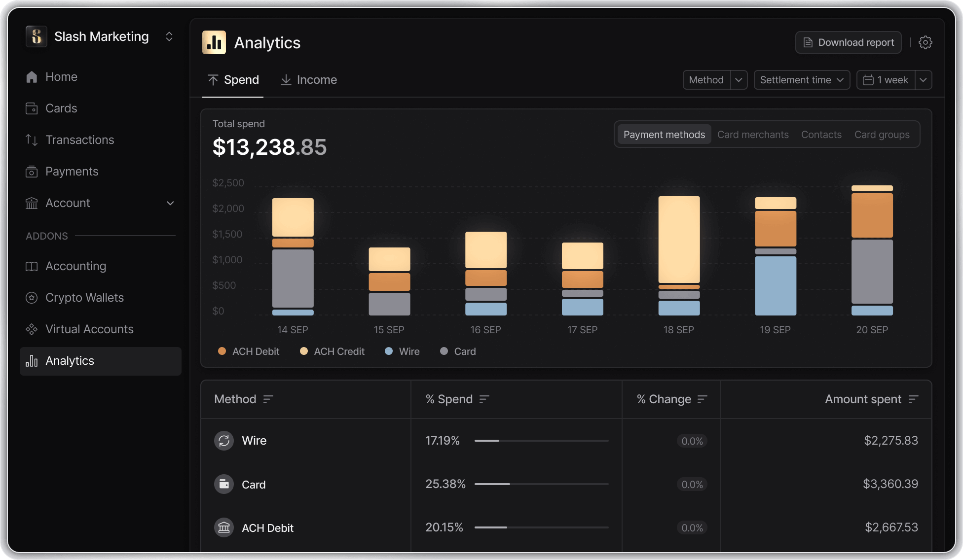
Task: Switch to the Income tab
Action: pyautogui.click(x=309, y=80)
